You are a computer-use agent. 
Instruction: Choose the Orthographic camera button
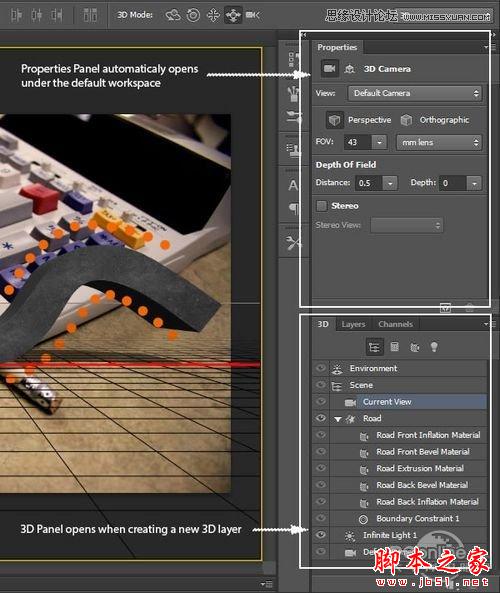(435, 120)
